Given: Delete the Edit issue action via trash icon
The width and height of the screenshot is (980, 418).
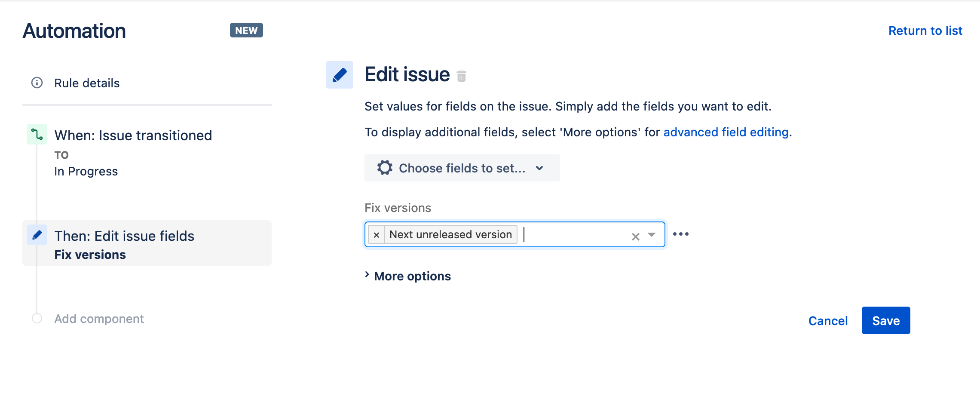Looking at the screenshot, I should click(462, 76).
